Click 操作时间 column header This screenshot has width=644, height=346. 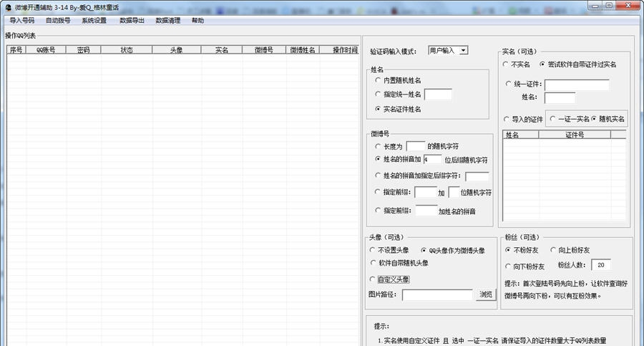click(339, 49)
